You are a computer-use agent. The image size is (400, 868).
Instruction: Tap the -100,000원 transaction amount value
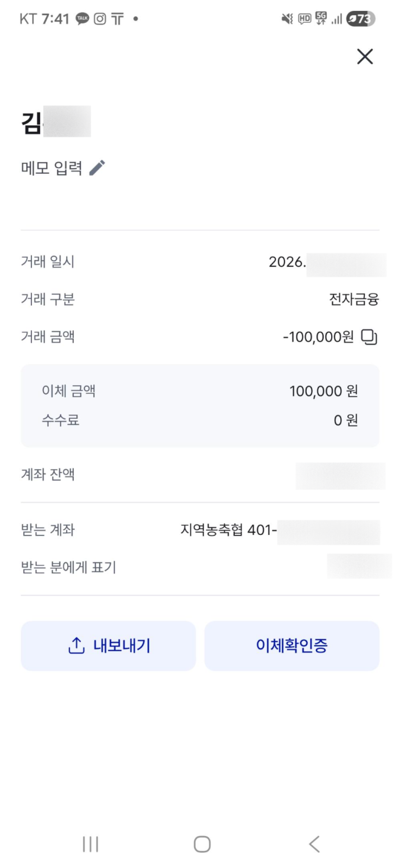(x=318, y=337)
